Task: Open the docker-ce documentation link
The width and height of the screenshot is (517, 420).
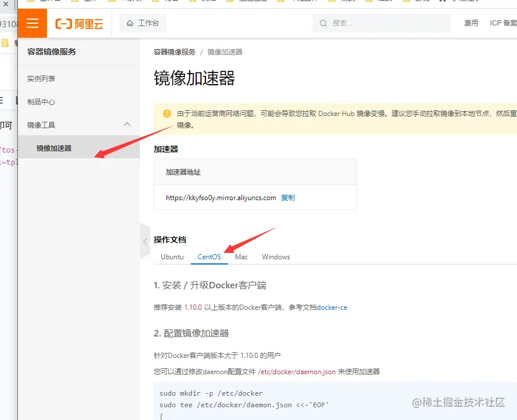Action: click(332, 307)
